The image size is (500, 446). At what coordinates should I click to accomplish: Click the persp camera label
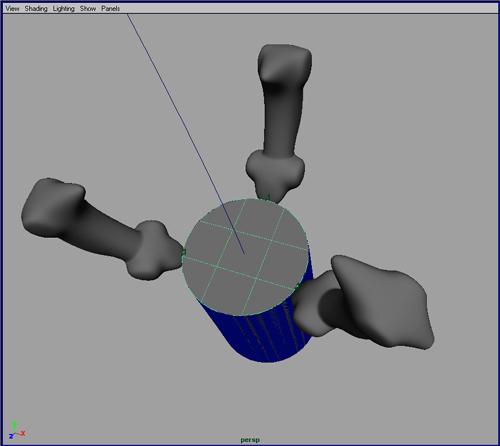point(250,440)
